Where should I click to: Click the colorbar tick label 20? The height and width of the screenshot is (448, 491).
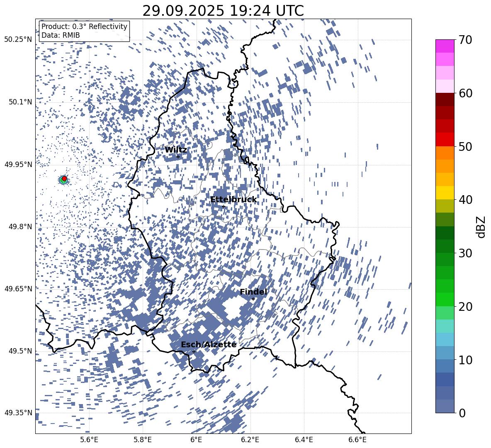466,306
